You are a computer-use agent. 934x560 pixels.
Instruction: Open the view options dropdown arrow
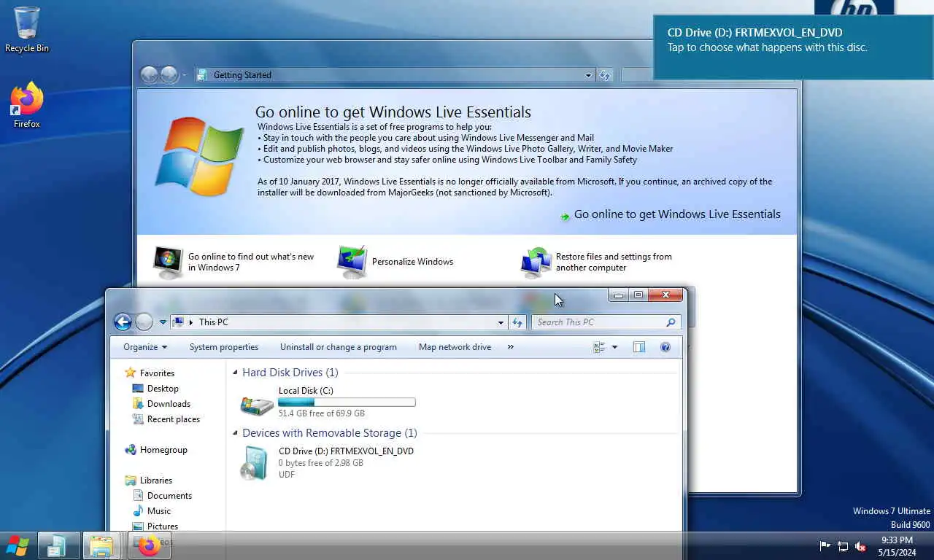point(614,347)
